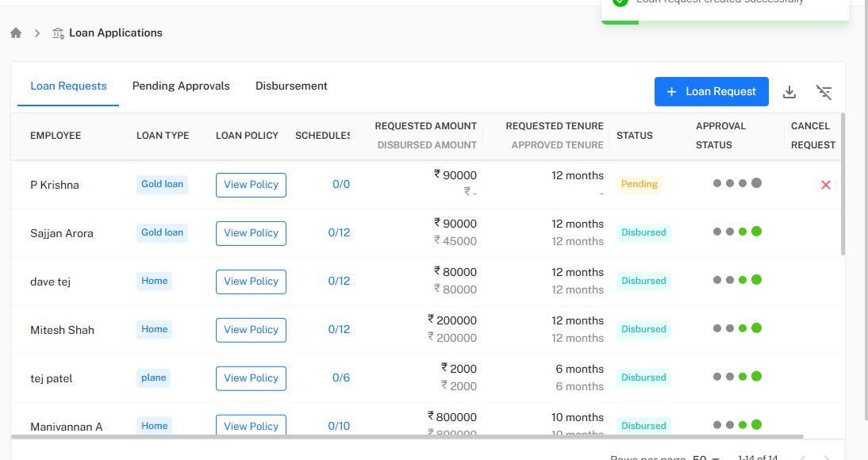
Task: Create a new Loan Request
Action: coord(711,92)
